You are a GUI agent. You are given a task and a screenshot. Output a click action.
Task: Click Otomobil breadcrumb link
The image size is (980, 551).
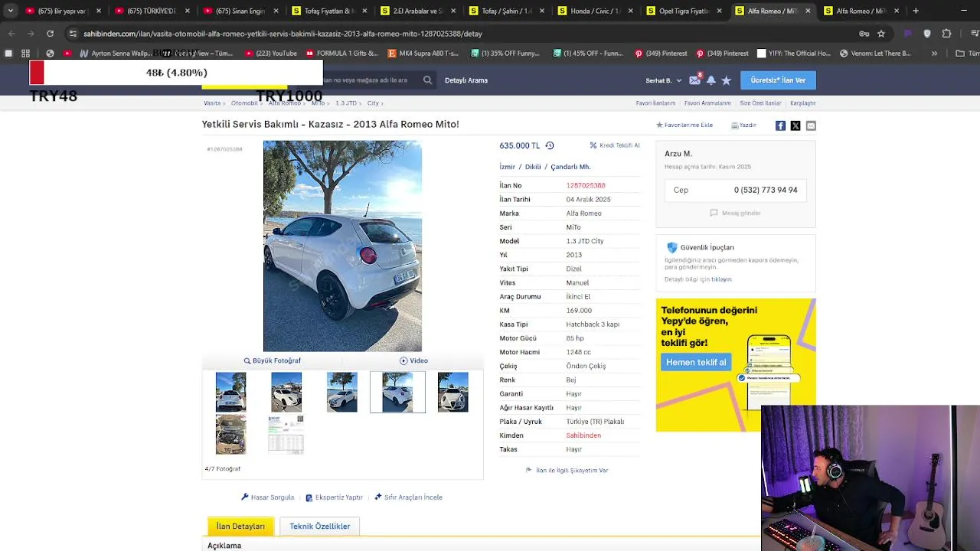[x=244, y=103]
